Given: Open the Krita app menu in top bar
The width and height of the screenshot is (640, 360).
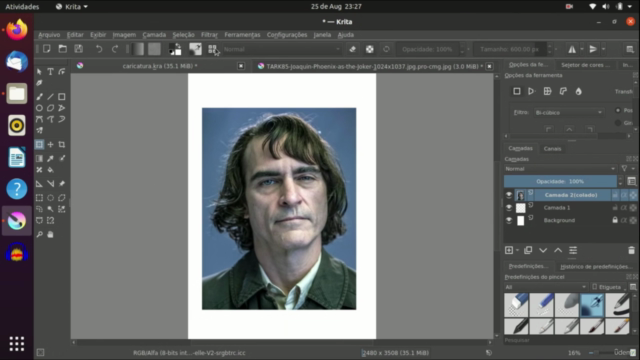Looking at the screenshot, I should pos(72,7).
